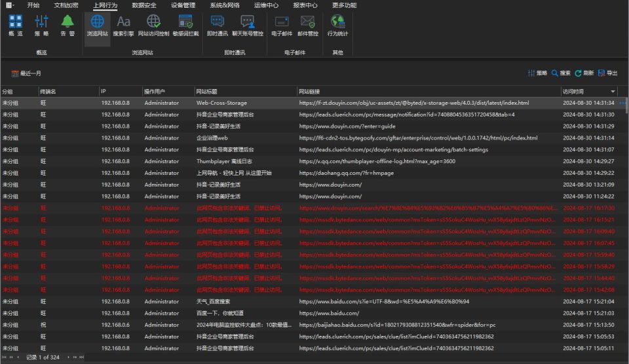The height and width of the screenshot is (364, 629).
Task: Click the baijiahao.baidu.com link cell
Action: [x=397, y=325]
